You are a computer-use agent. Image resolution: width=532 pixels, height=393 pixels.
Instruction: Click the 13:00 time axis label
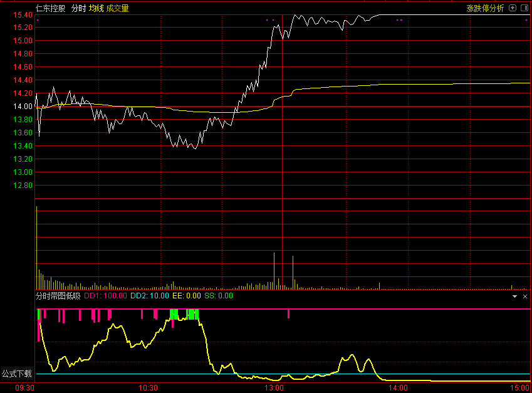[x=274, y=388]
